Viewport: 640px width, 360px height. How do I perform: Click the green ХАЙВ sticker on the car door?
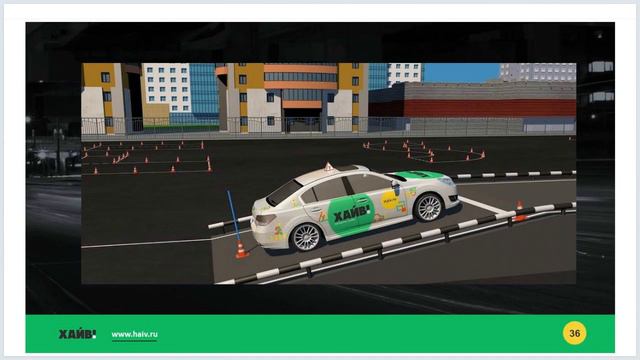pyautogui.click(x=351, y=215)
